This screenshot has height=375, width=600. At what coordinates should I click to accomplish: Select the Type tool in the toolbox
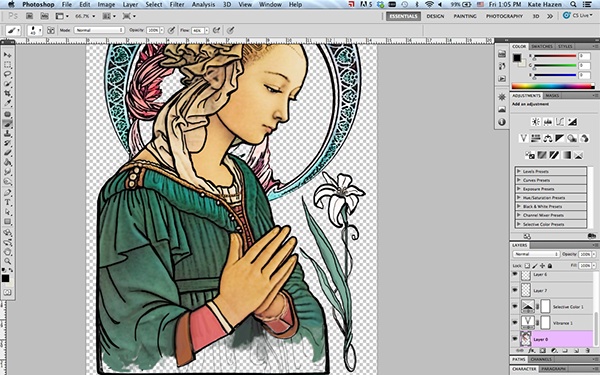(x=7, y=202)
